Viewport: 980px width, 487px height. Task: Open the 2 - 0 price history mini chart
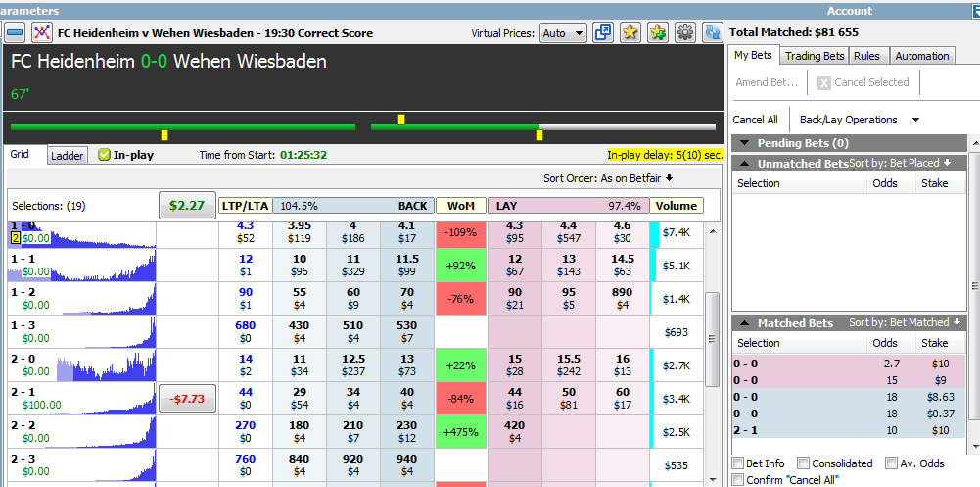click(81, 365)
